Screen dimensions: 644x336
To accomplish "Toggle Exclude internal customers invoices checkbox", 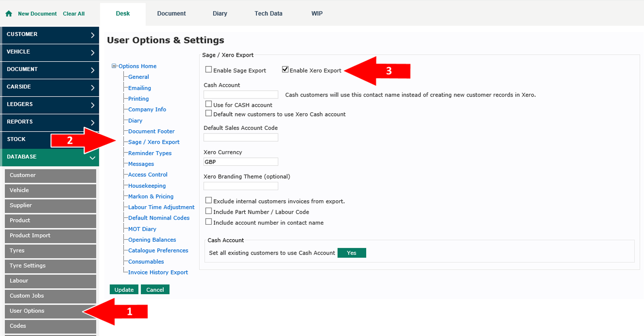I will pyautogui.click(x=209, y=201).
